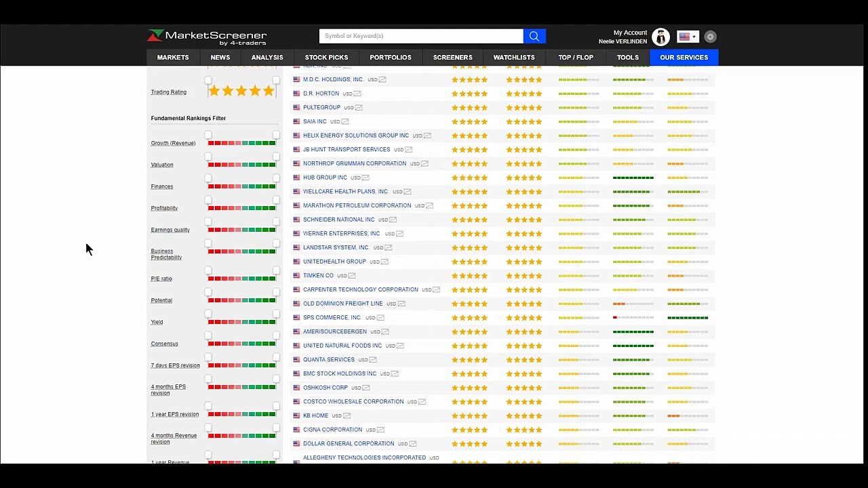This screenshot has height=488, width=868.
Task: Click the Earnings quality ranking bar
Action: (241, 230)
